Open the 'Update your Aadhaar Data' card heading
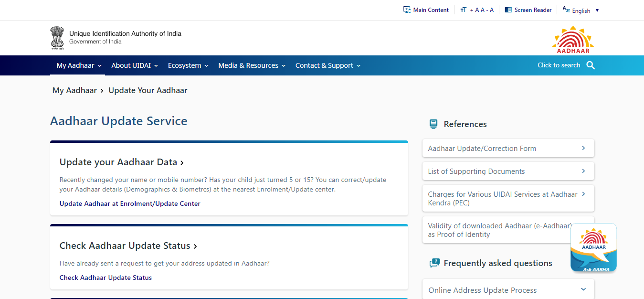This screenshot has width=644, height=299. 122,162
